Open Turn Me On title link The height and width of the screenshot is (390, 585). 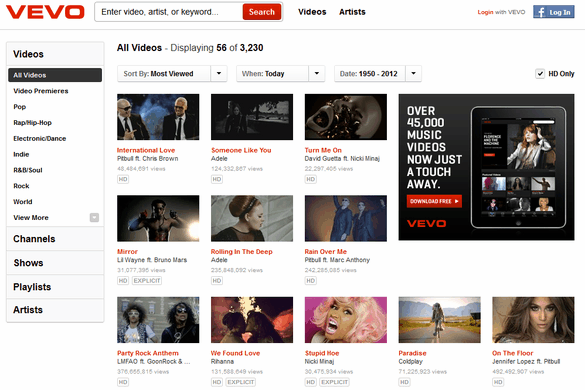point(323,150)
